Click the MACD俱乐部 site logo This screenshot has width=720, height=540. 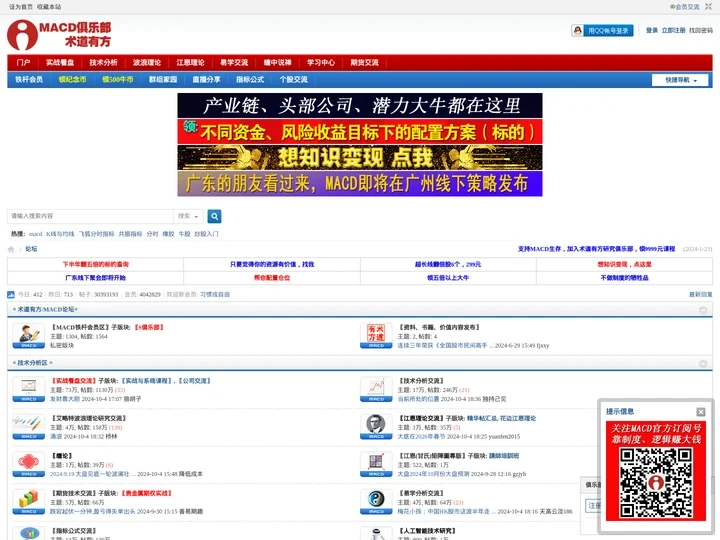click(x=59, y=35)
